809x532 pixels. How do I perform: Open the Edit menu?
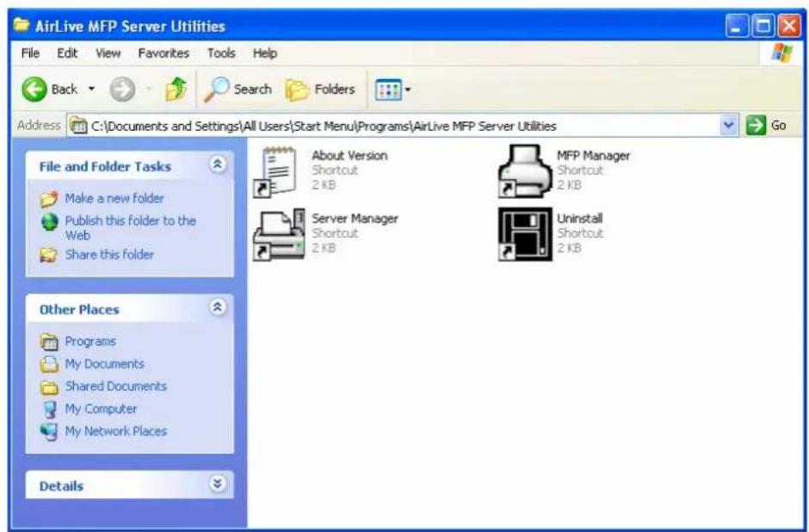click(67, 53)
